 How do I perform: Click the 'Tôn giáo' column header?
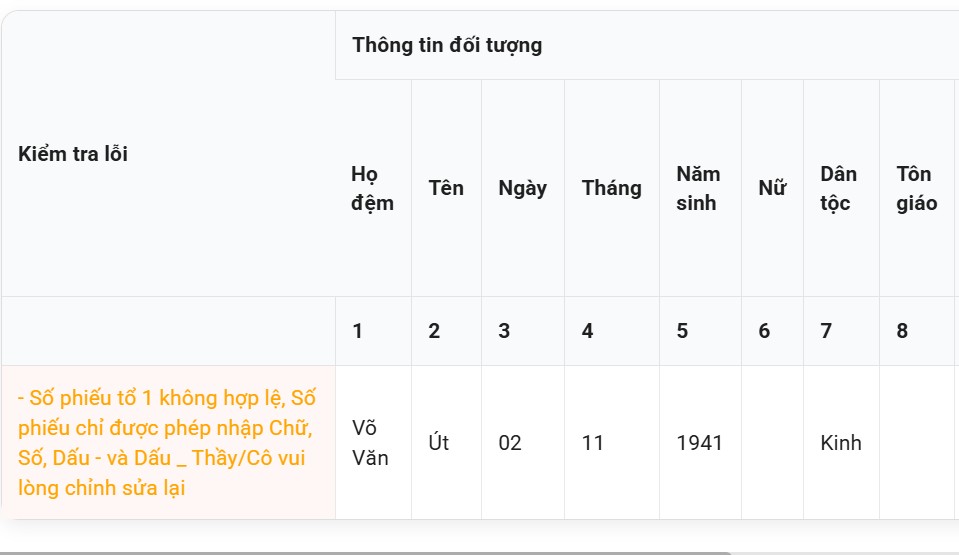point(916,188)
